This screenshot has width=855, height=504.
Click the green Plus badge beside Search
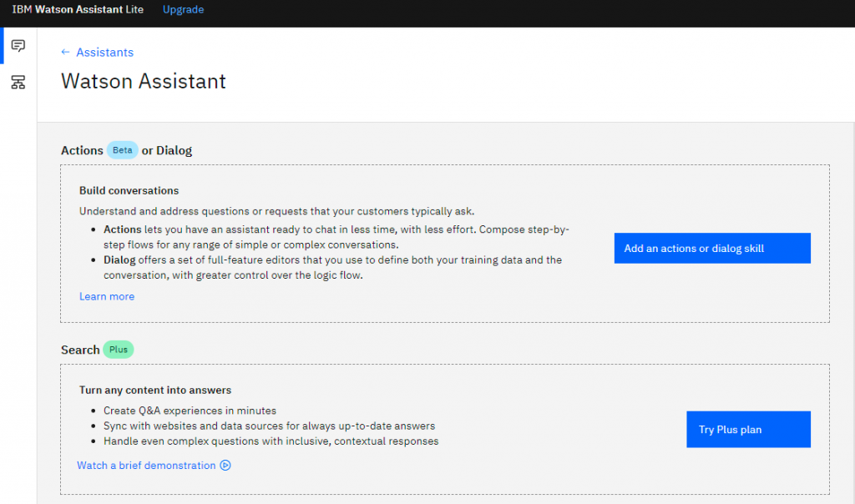point(119,350)
